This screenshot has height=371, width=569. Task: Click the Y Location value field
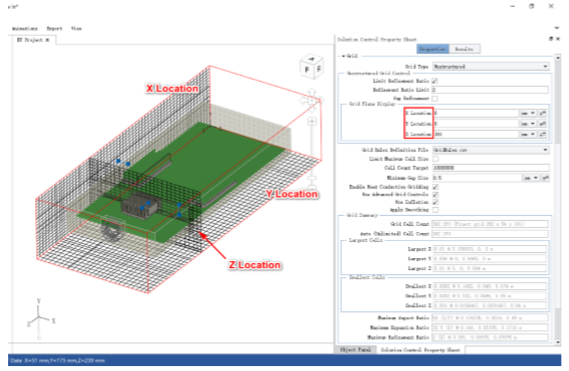pyautogui.click(x=476, y=124)
